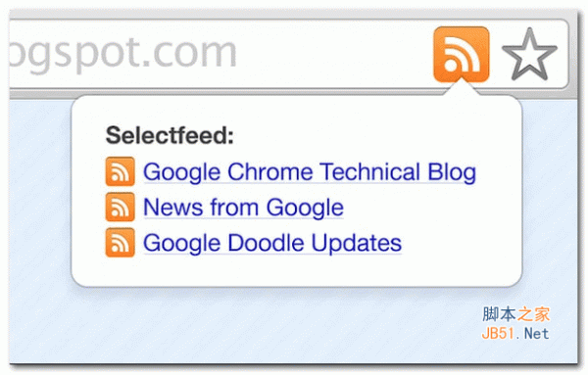Click the JB51.Net watermark text
This screenshot has width=588, height=375.
click(x=515, y=333)
